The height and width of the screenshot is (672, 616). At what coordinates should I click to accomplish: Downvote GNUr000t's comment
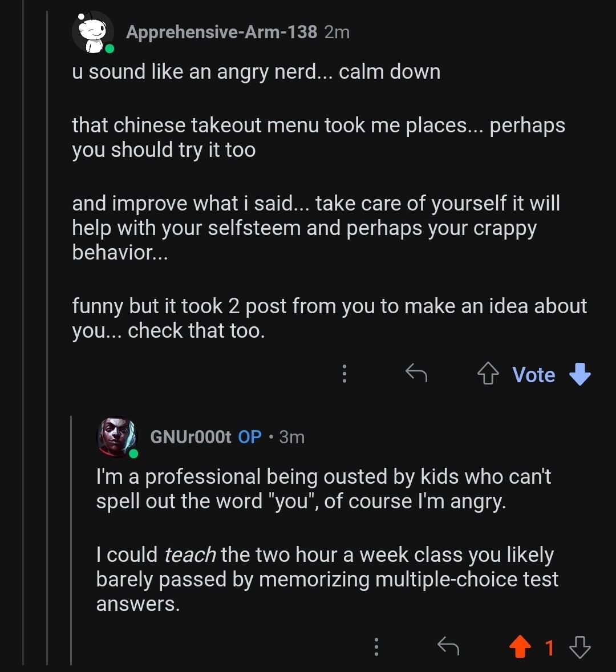point(580,647)
